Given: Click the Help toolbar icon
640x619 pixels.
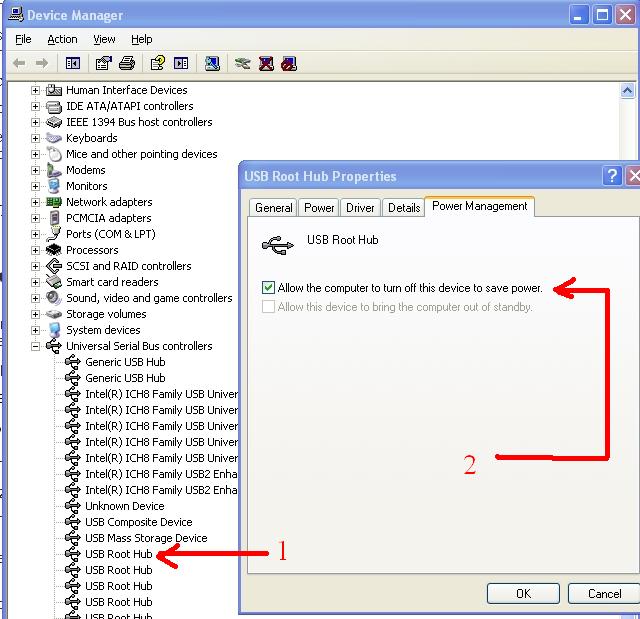Looking at the screenshot, I should pyautogui.click(x=157, y=63).
